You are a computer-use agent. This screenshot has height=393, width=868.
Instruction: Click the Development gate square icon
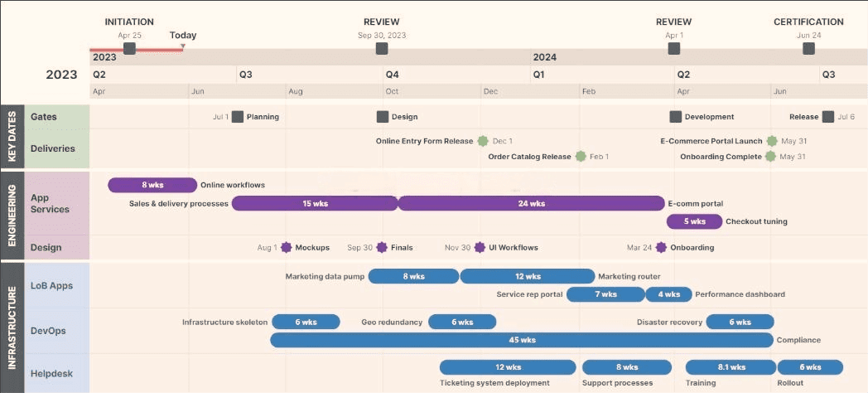pos(675,117)
